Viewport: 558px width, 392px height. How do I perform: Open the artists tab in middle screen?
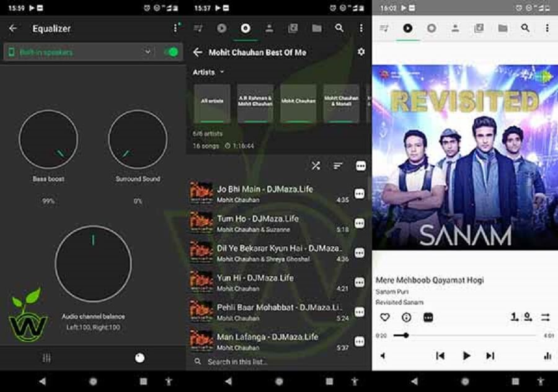pyautogui.click(x=270, y=28)
